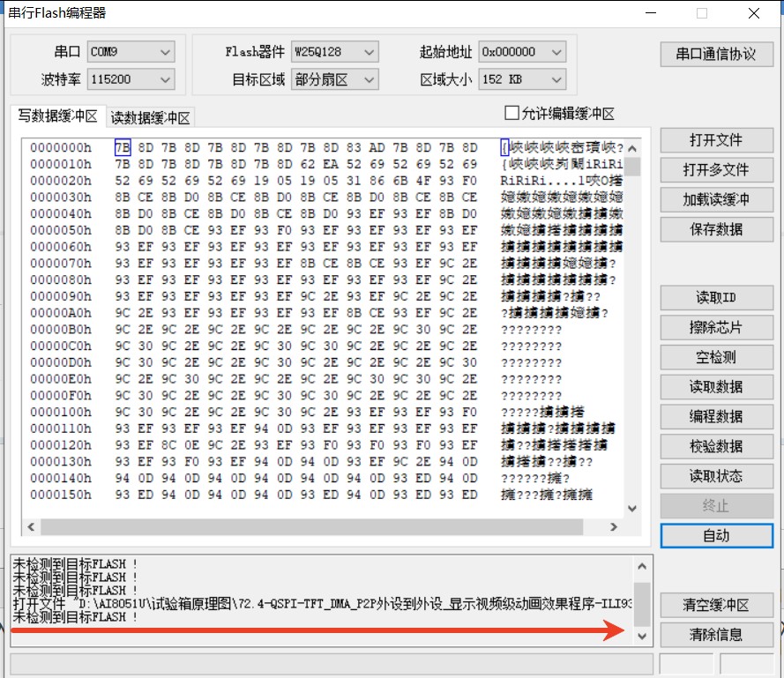Open the 起始地址 0x000000 dropdown

point(522,52)
